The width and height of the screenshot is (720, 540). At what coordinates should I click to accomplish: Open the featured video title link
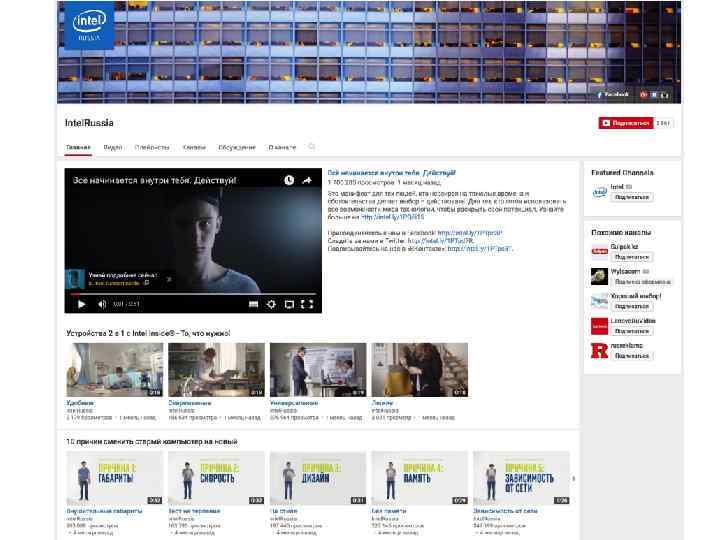click(391, 173)
